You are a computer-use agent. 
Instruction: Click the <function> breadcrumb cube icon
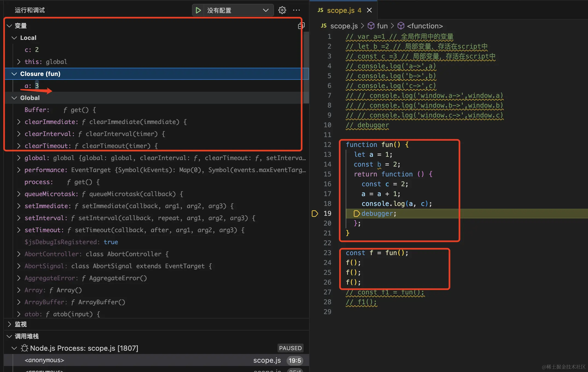click(x=401, y=26)
